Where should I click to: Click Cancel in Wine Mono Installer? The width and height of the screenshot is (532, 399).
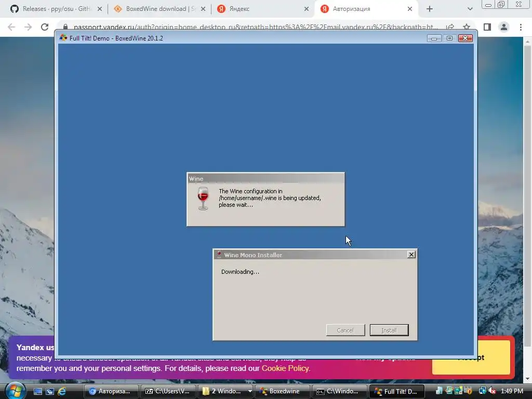point(345,330)
